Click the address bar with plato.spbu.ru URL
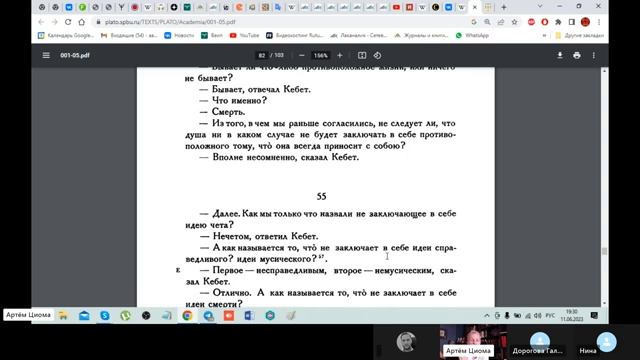The image size is (640, 360). 282,22
